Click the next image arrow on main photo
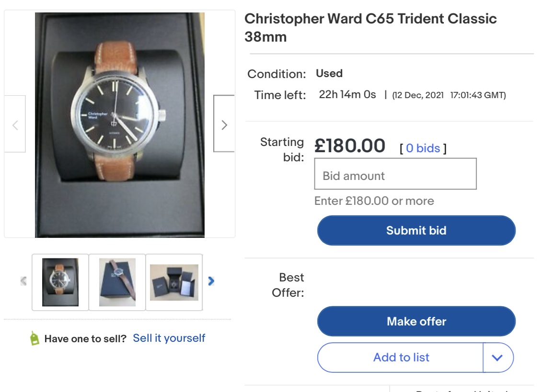This screenshot has height=392, width=541. point(224,124)
